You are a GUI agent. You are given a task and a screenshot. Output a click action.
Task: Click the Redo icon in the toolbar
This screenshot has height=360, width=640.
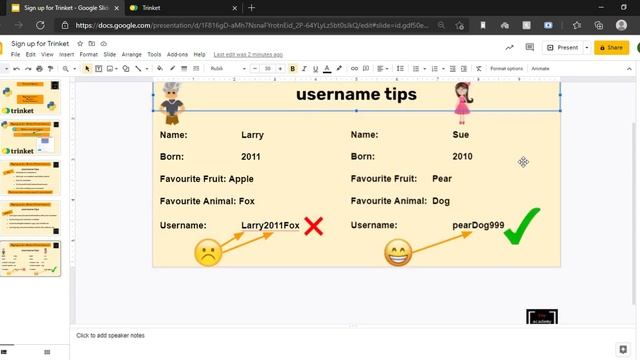28,69
